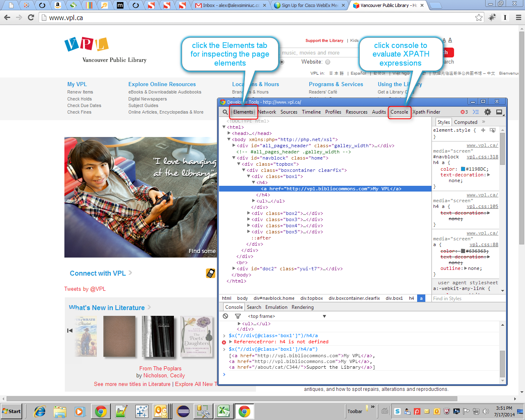
Task: Open the console filter funnel
Action: tap(237, 316)
